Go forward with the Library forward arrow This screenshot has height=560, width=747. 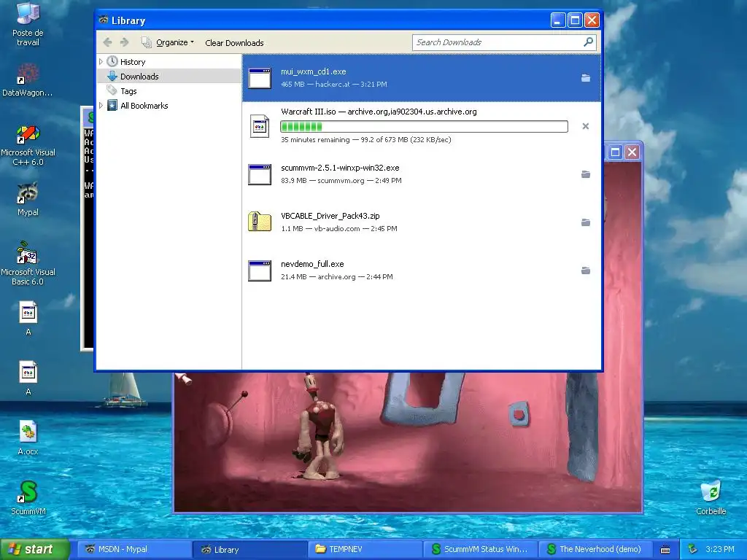tap(124, 42)
